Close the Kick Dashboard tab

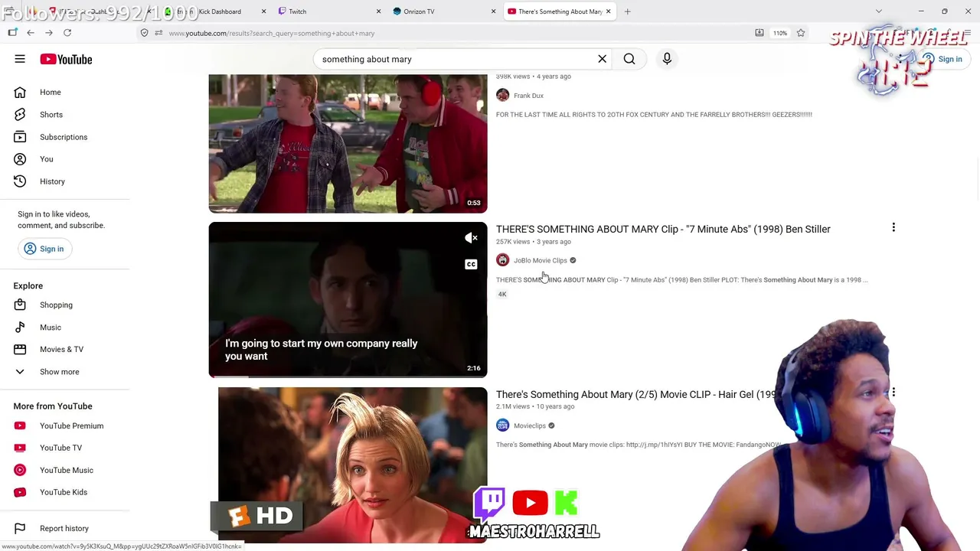pyautogui.click(x=263, y=11)
